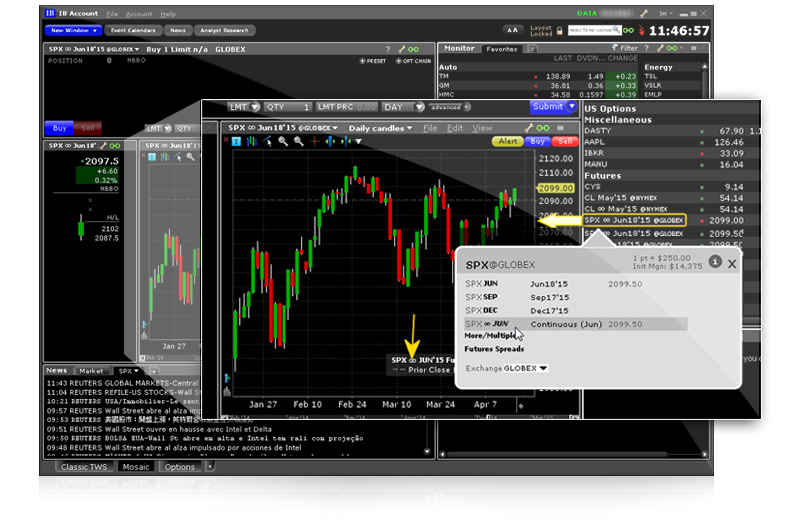Click the plus icon next to OPT CHAIN

(x=398, y=61)
